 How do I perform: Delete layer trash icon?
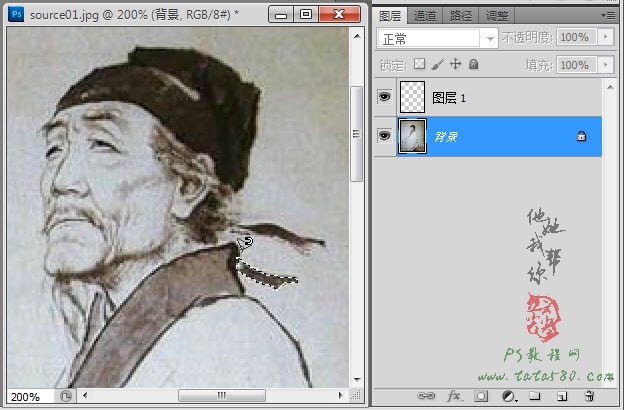click(x=589, y=396)
